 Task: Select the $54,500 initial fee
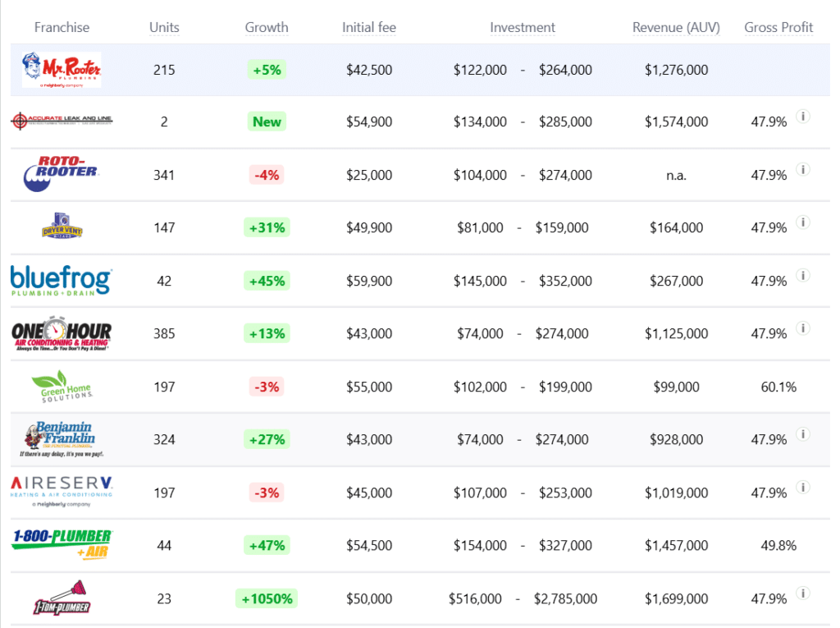(369, 545)
